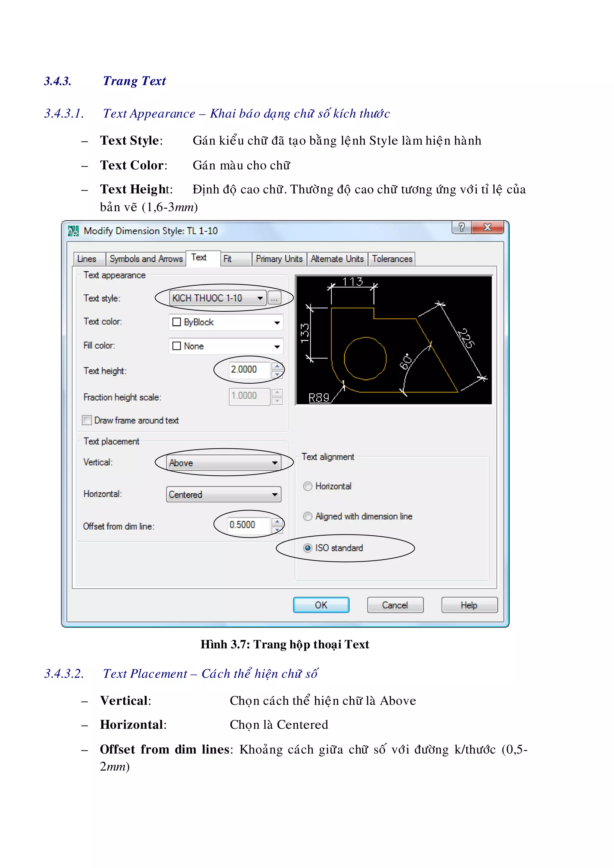Image resolution: width=614 pixels, height=868 pixels.
Task: Click the caption 'Hình 3.7: Trang hộp thoại Text'
Action: coord(285,645)
